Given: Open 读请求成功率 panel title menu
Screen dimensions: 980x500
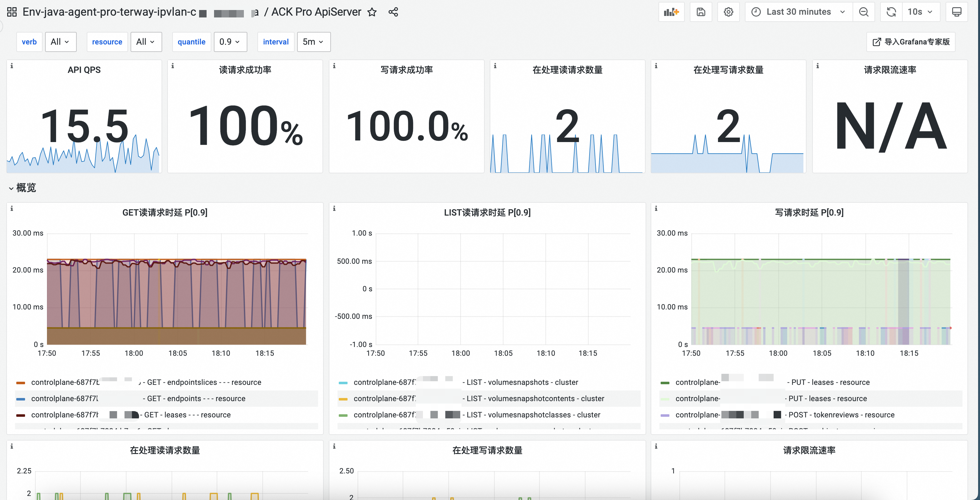Looking at the screenshot, I should coord(245,70).
